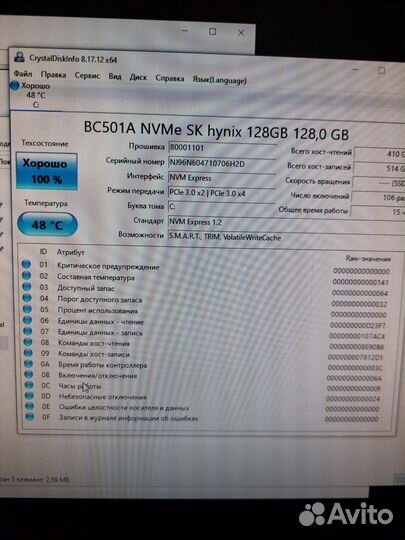Click the Возможности field with S.M.A.R.T., TRIM
This screenshot has width=405, height=540.
(x=286, y=237)
